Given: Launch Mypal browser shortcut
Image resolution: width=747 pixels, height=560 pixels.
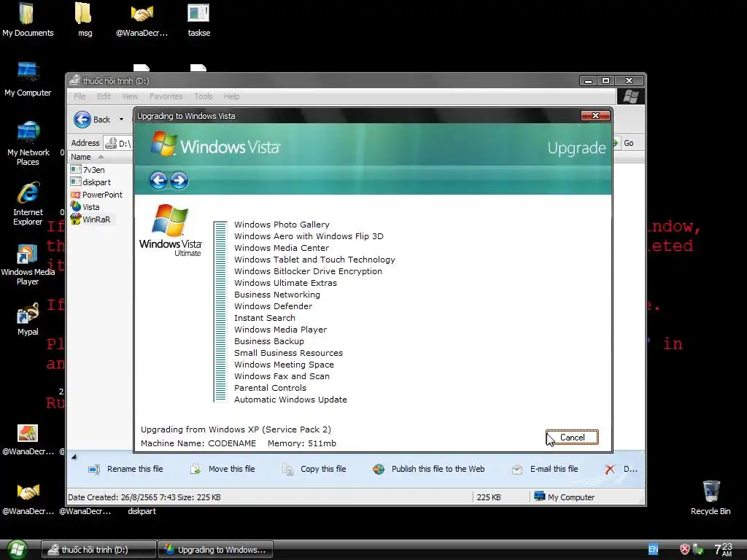Looking at the screenshot, I should tap(28, 319).
